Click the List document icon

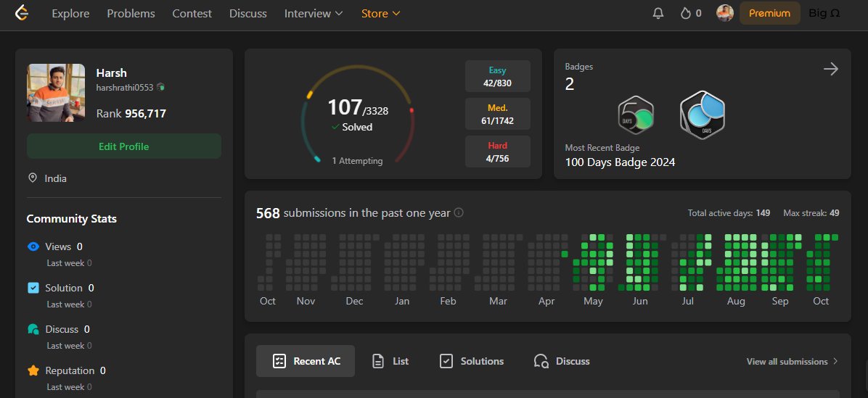pyautogui.click(x=378, y=361)
